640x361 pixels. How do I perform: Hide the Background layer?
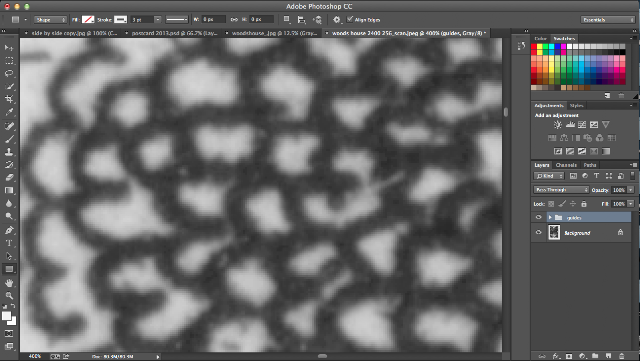pos(538,232)
